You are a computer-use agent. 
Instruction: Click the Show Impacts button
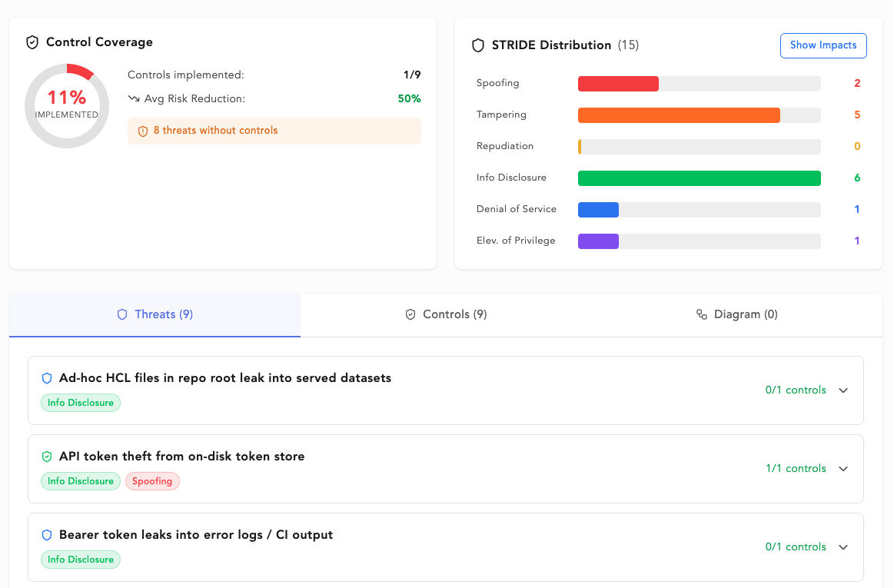pos(823,45)
